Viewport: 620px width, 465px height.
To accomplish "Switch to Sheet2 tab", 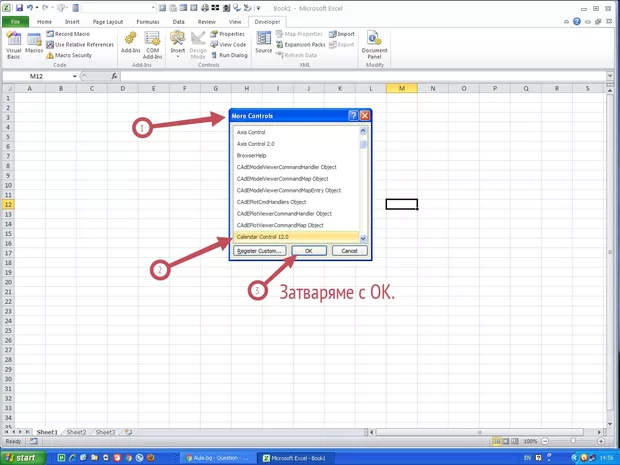I will [76, 432].
